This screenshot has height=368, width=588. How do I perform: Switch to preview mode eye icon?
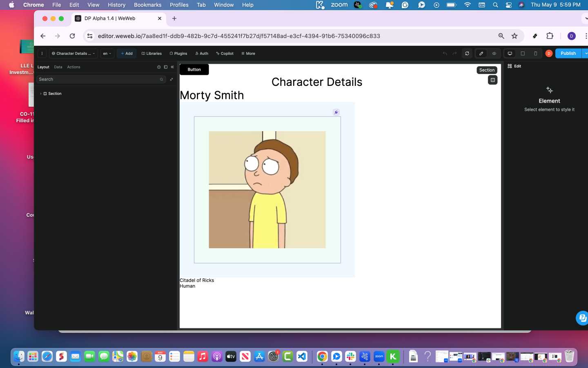(494, 54)
